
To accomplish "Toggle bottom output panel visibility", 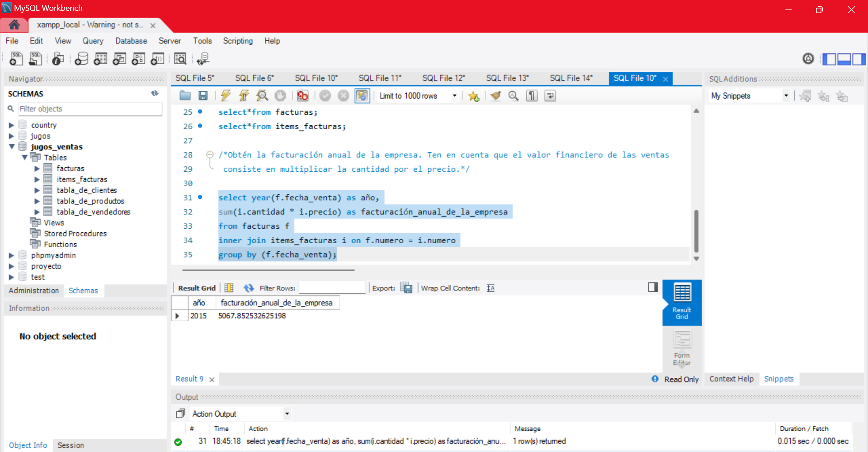I will click(844, 59).
